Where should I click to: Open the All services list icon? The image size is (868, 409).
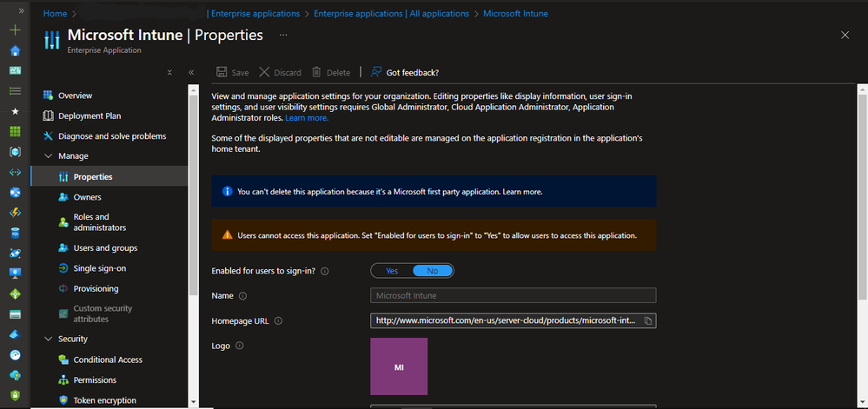[x=15, y=90]
